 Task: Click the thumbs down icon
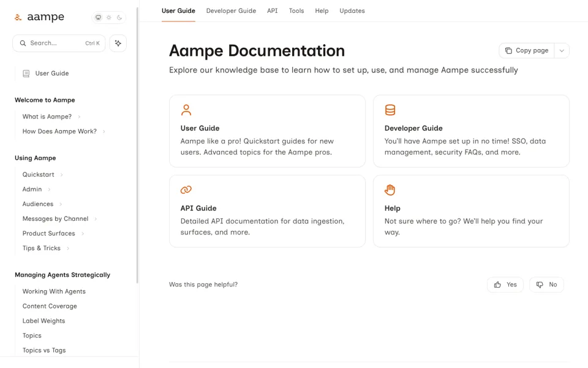coord(540,285)
